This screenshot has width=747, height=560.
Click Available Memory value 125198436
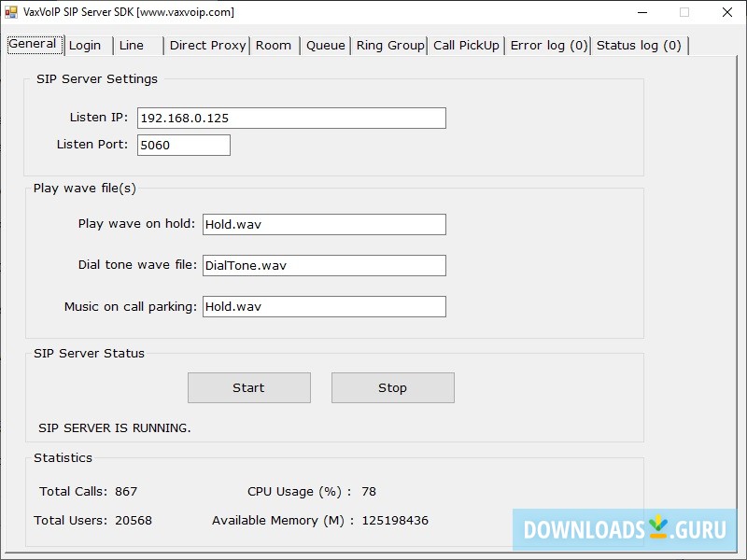395,521
